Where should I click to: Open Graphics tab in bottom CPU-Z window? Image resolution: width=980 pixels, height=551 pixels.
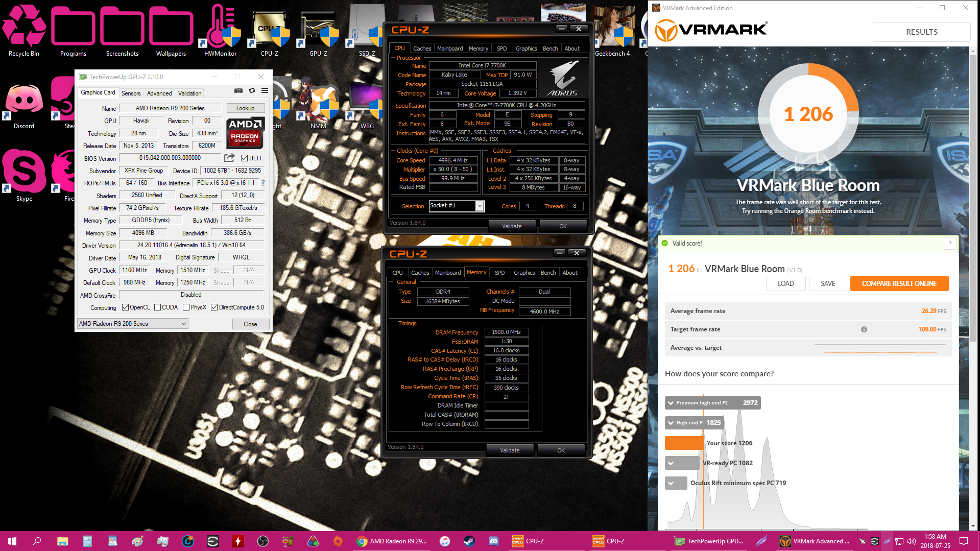(x=524, y=273)
